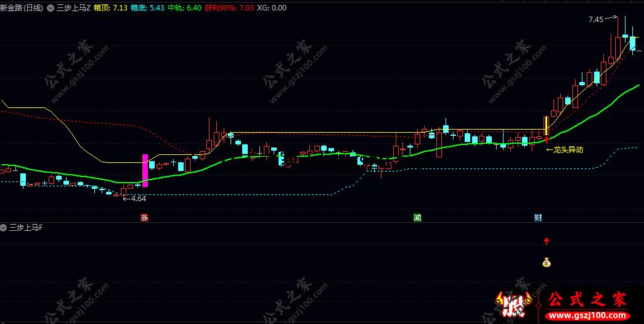Open the indicator dropdown beside 新金路(日线)
The height and width of the screenshot is (324, 644).
50,8
